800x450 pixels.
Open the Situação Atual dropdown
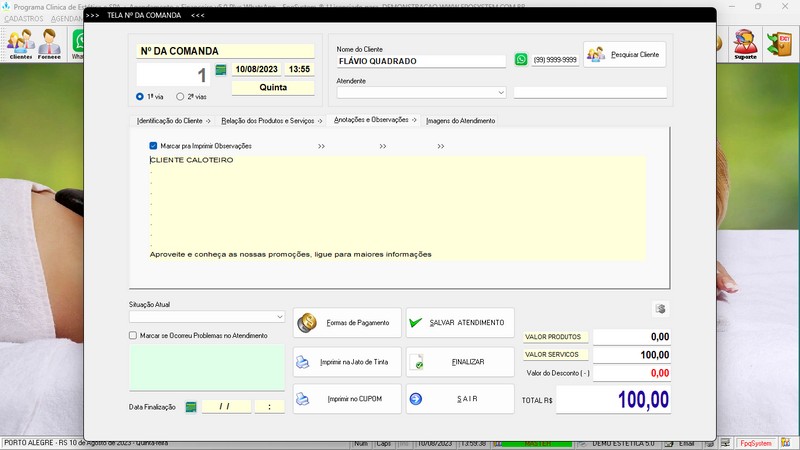[280, 317]
